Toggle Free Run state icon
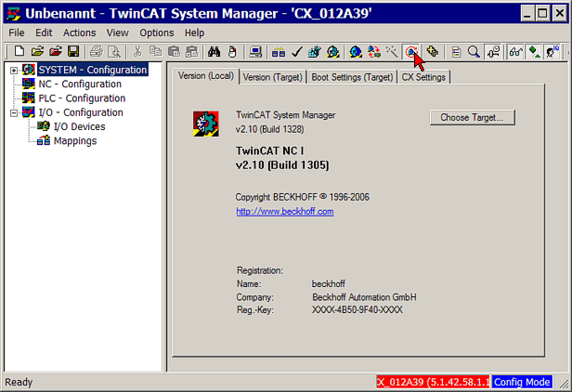Image resolution: width=572 pixels, height=392 pixels. point(411,52)
